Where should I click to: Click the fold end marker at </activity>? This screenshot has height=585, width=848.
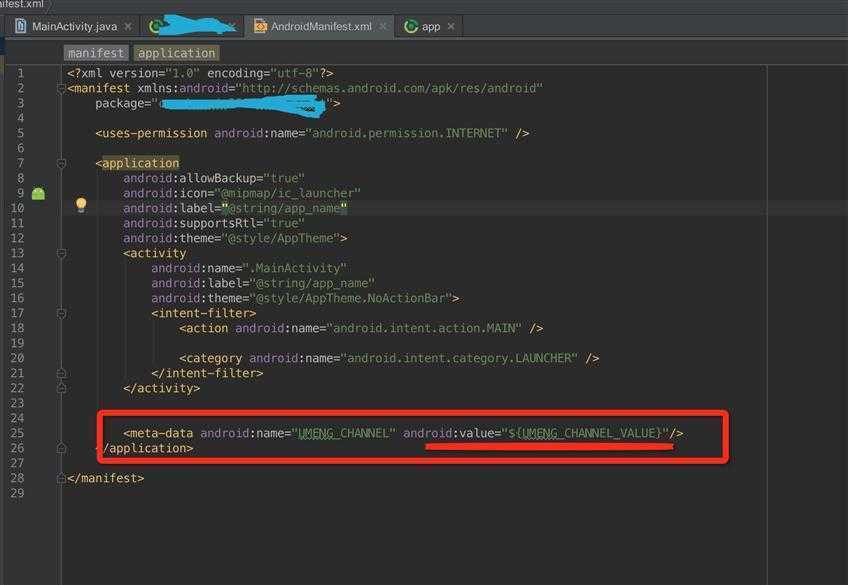pos(61,388)
